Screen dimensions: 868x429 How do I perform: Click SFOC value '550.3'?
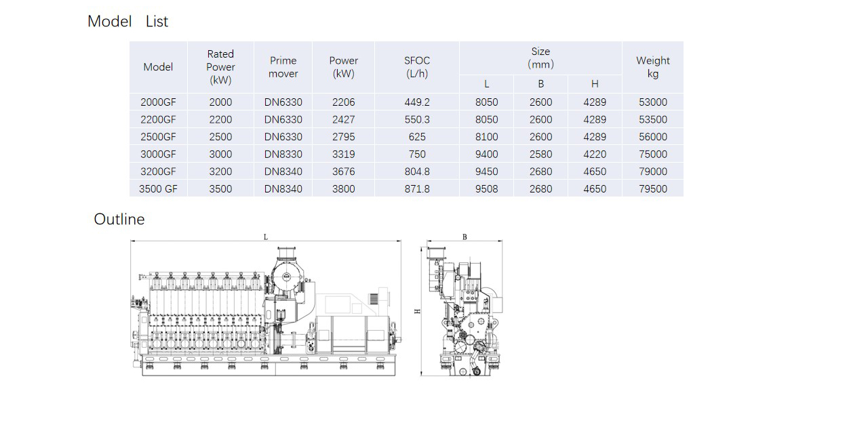(417, 119)
